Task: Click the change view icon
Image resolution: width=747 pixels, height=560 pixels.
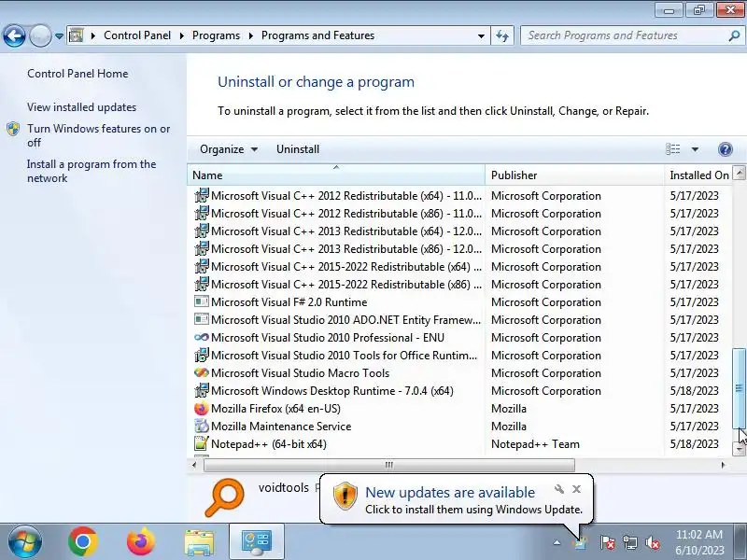Action: click(x=672, y=149)
